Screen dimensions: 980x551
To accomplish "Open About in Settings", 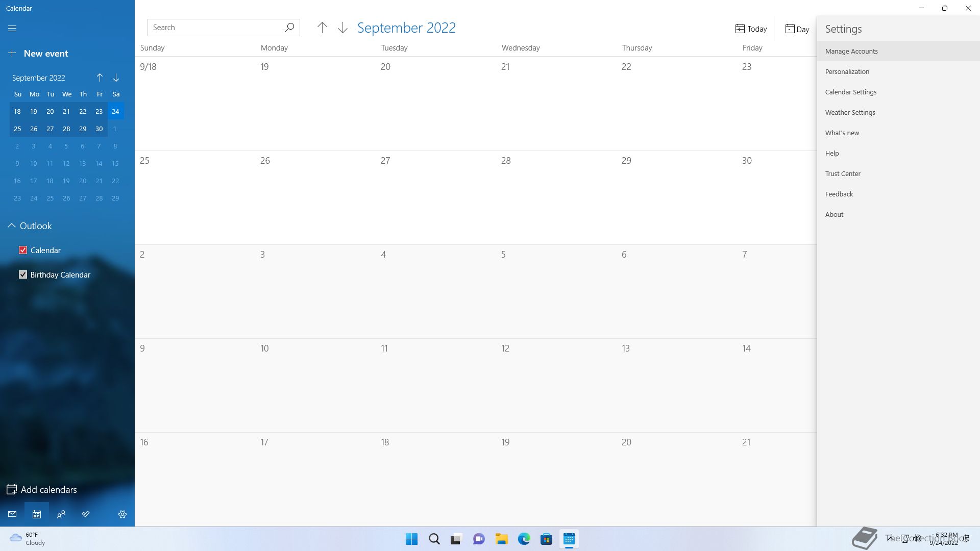I will click(x=898, y=214).
